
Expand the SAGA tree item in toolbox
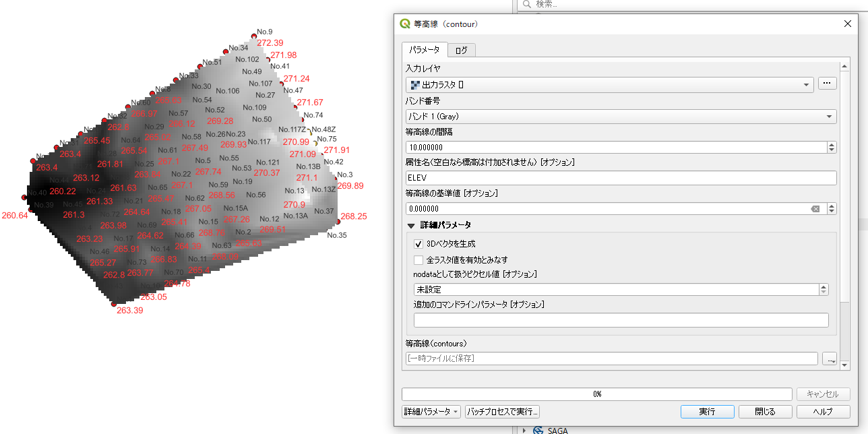click(524, 430)
